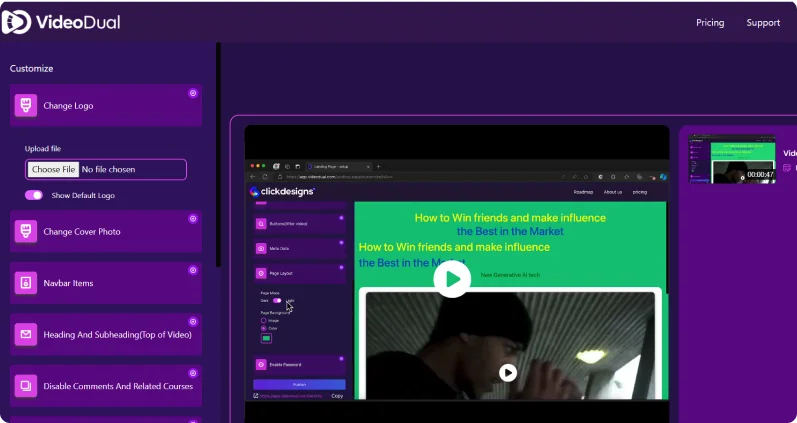Click the 'No file chosen' upload field

pos(132,170)
